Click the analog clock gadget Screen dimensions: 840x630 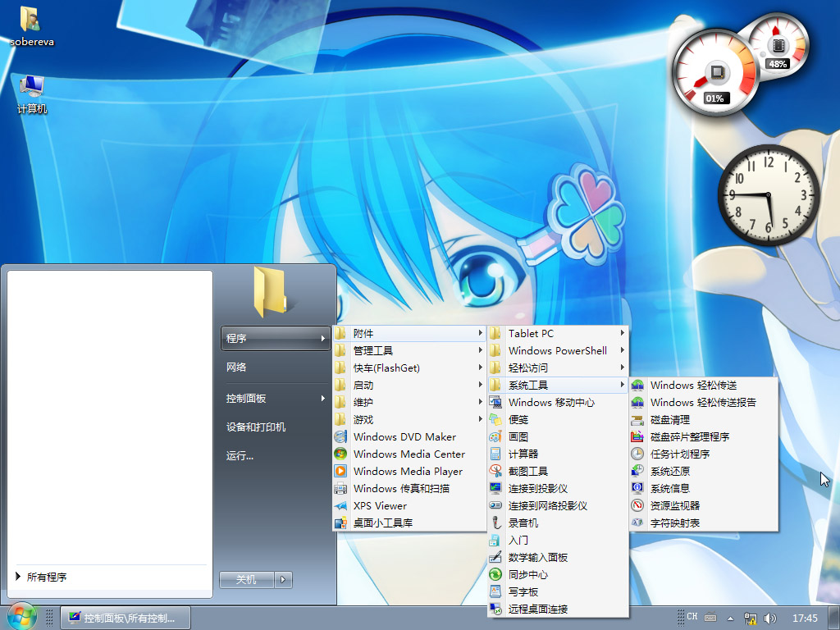(768, 195)
